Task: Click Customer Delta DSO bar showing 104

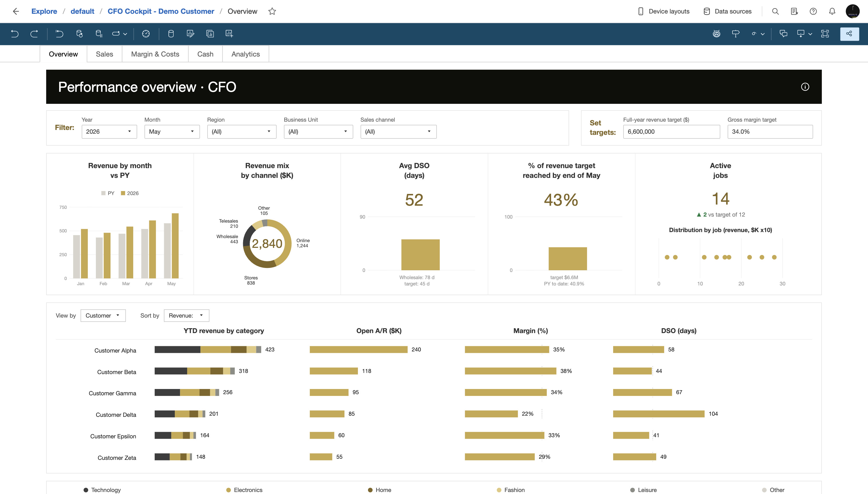Action: 658,414
